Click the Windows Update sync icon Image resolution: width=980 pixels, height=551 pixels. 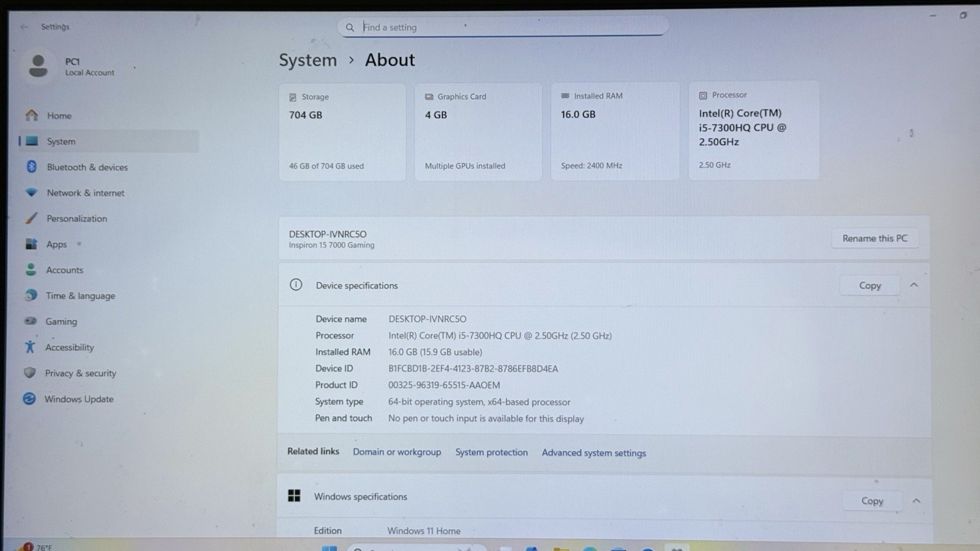tap(29, 399)
